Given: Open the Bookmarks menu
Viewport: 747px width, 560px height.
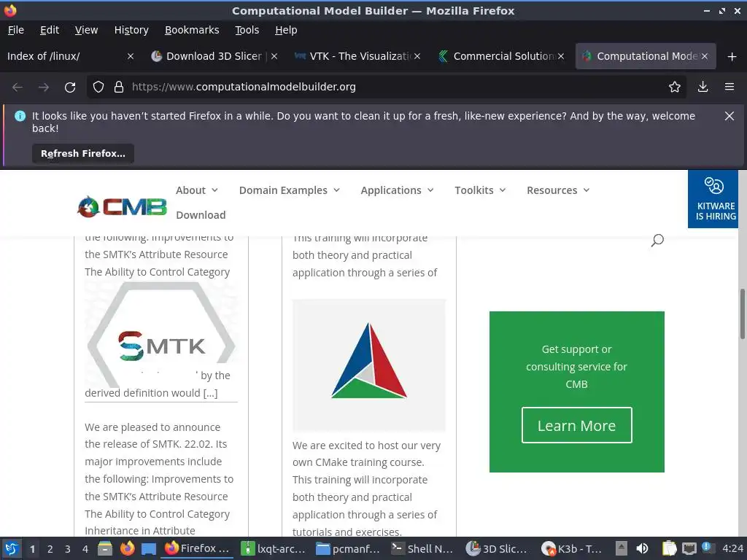Looking at the screenshot, I should pyautogui.click(x=192, y=30).
